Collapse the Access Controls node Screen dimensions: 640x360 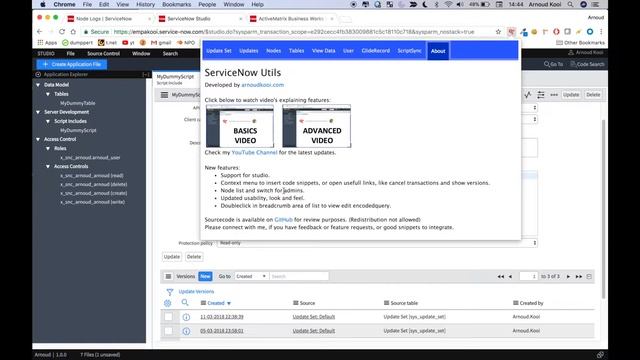click(x=48, y=167)
